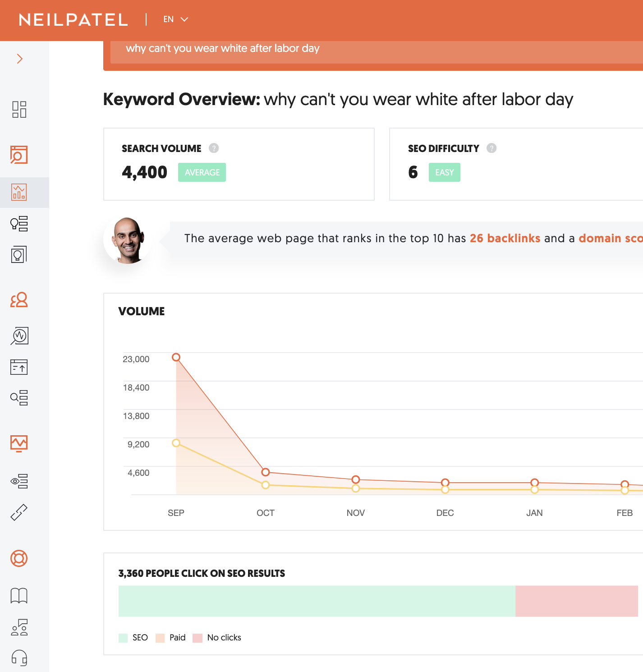This screenshot has height=672, width=643.
Task: Open the EN language dropdown
Action: pos(175,19)
